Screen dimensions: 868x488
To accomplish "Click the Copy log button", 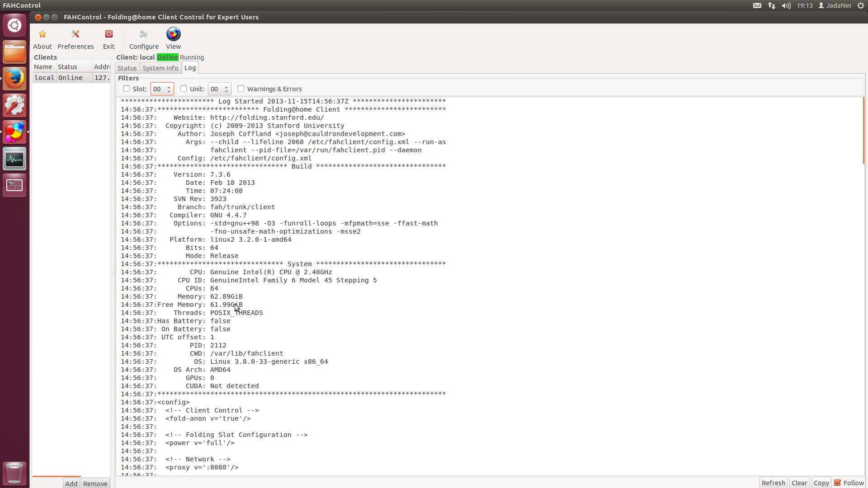I will coord(821,483).
